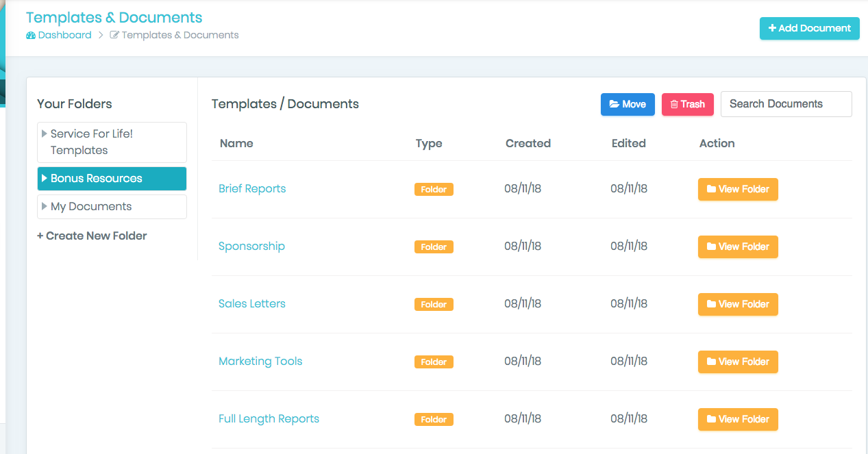Click the open-folder icon on the Move button
Image resolution: width=868 pixels, height=454 pixels.
pyautogui.click(x=614, y=105)
